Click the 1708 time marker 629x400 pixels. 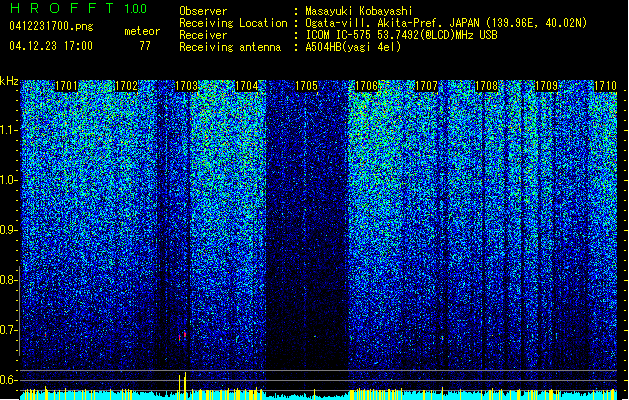click(x=487, y=86)
